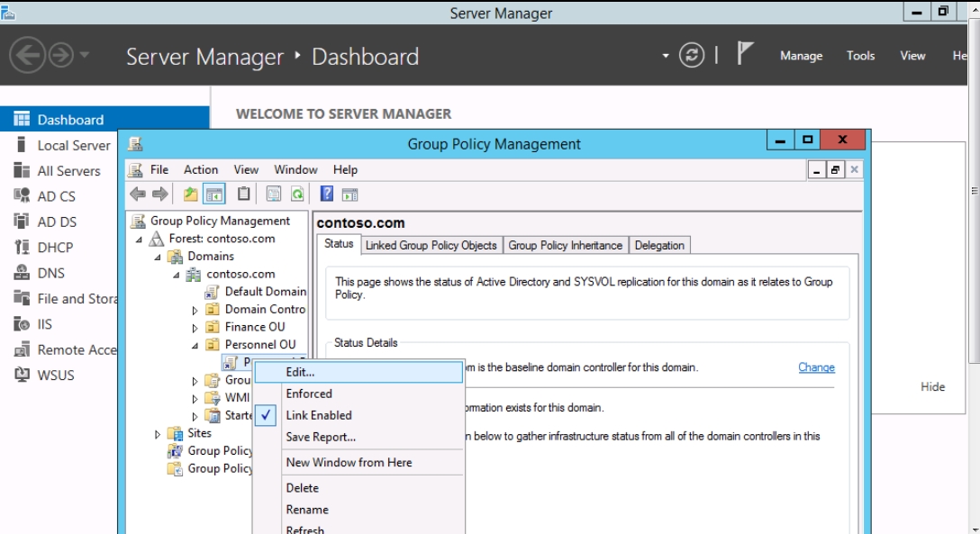Screen dimensions: 980x534
Task: Select AD DS in Server Manager sidebar
Action: coord(56,222)
